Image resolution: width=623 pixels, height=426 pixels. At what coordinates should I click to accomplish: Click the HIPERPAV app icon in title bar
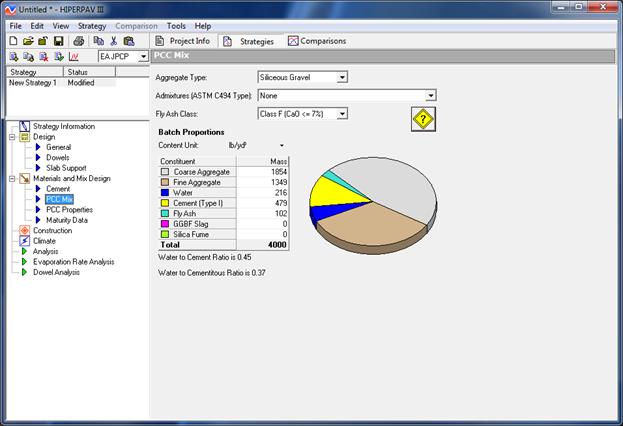10,9
